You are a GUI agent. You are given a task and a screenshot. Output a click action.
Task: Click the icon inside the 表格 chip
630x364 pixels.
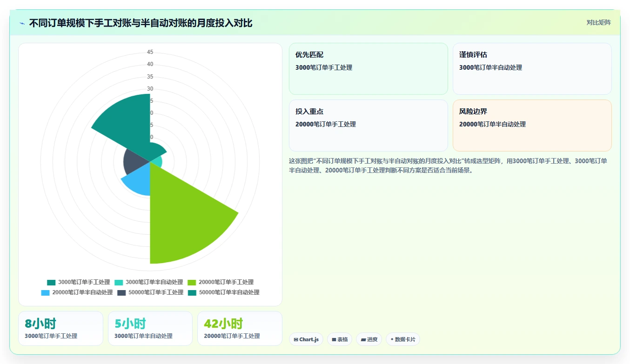point(334,340)
